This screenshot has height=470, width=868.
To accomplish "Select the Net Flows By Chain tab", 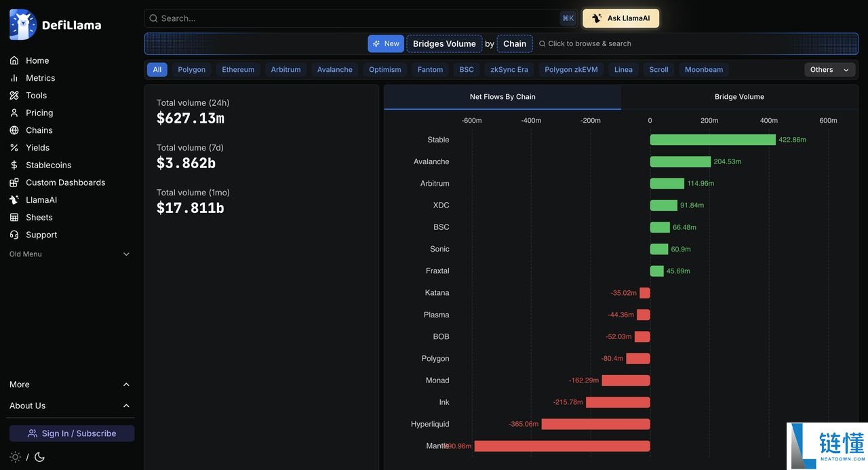I will pyautogui.click(x=502, y=97).
